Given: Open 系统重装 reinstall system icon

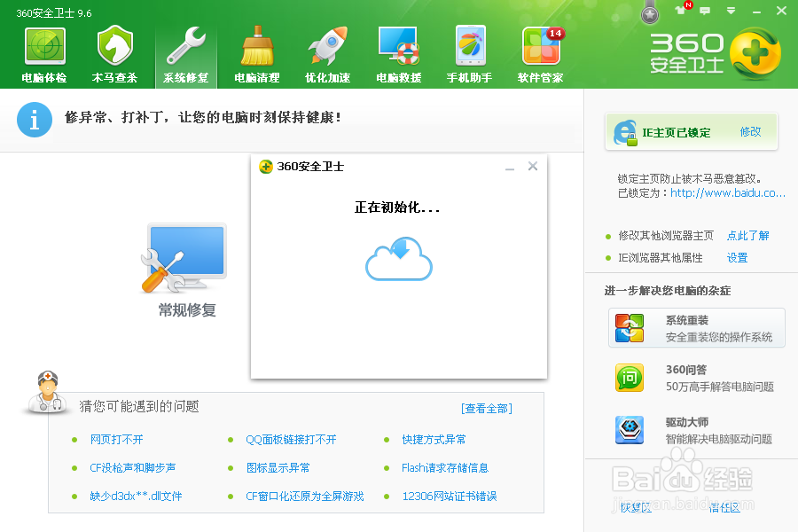Looking at the screenshot, I should [630, 328].
